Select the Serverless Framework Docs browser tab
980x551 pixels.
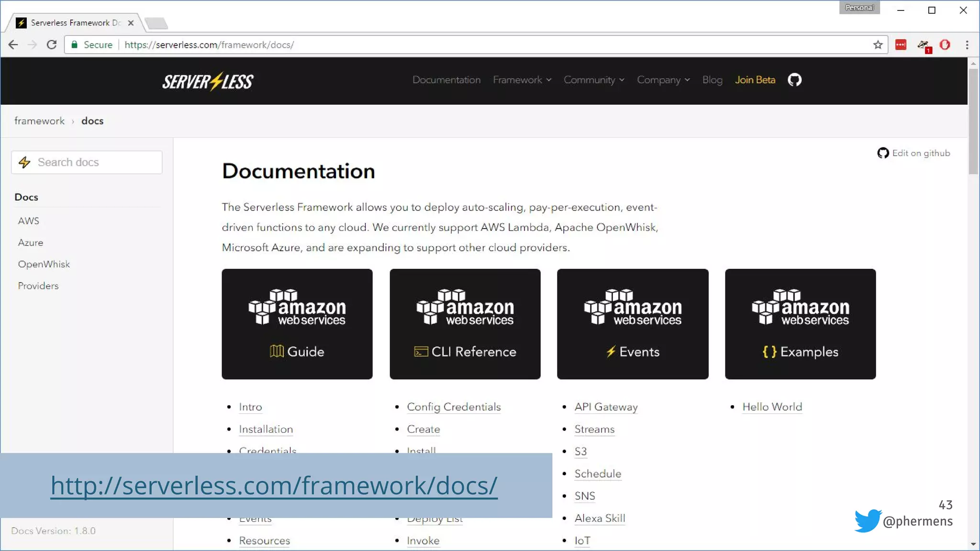[x=75, y=23]
